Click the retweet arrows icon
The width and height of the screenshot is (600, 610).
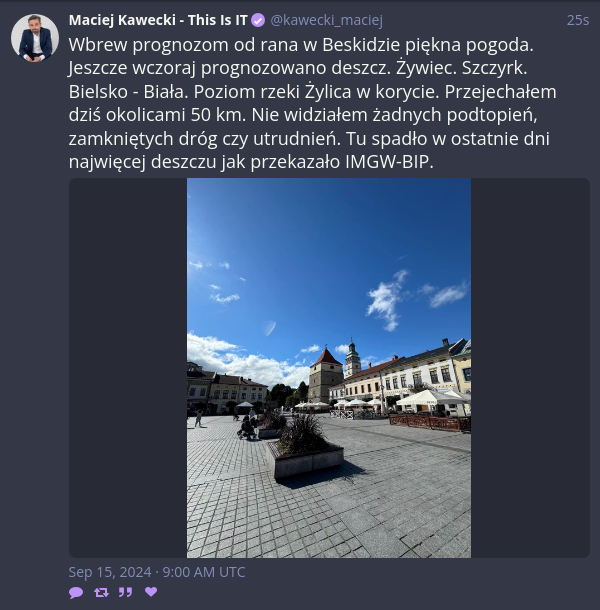click(101, 592)
